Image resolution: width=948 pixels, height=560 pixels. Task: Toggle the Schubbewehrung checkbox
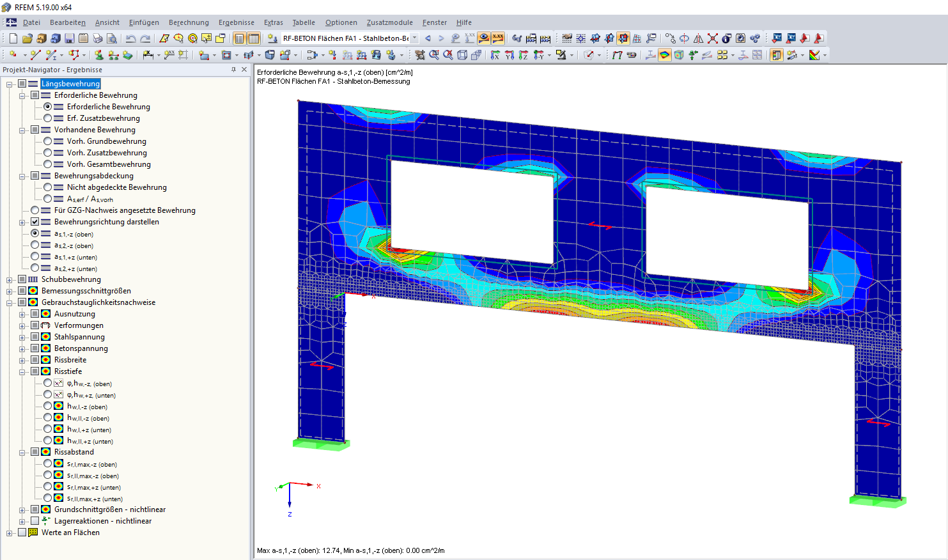tap(22, 279)
